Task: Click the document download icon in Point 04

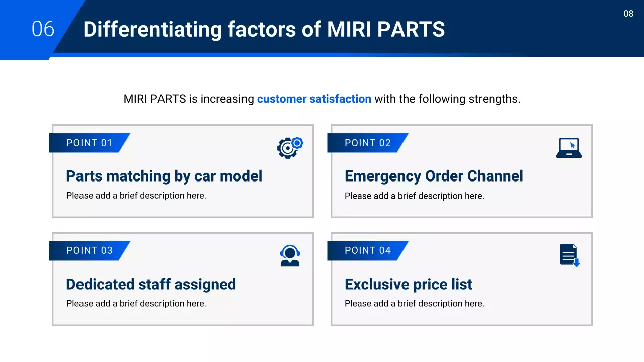Action: point(570,255)
